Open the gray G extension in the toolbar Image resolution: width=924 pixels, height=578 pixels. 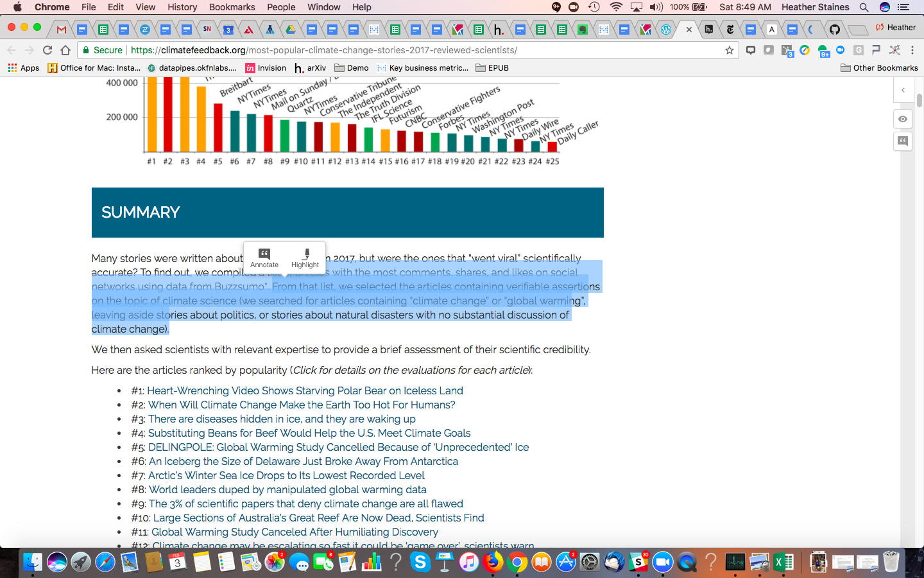pos(858,50)
